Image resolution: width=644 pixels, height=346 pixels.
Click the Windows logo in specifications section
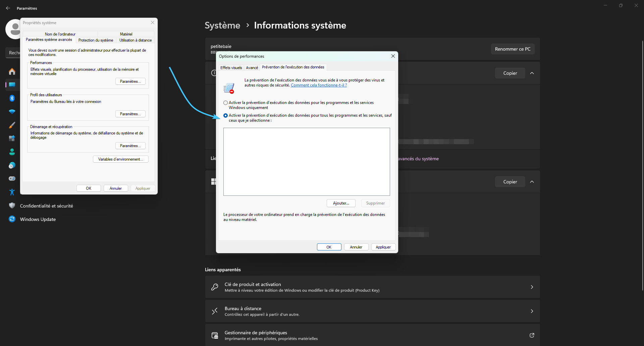(214, 182)
